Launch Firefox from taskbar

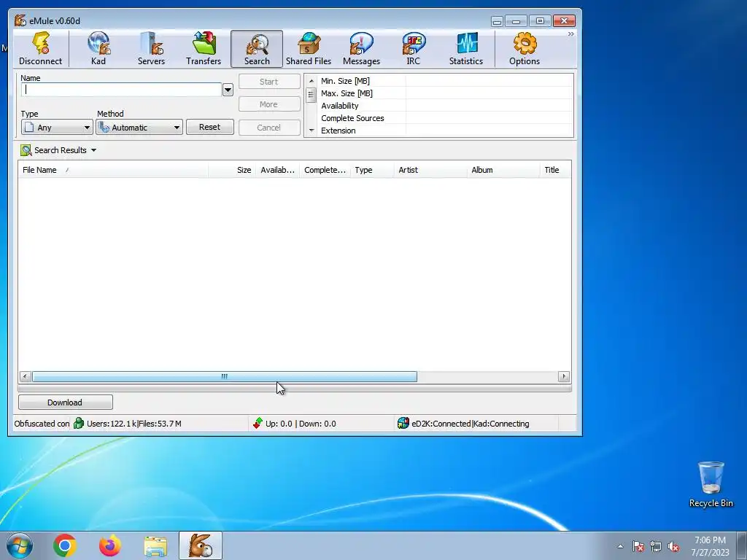pyautogui.click(x=110, y=545)
